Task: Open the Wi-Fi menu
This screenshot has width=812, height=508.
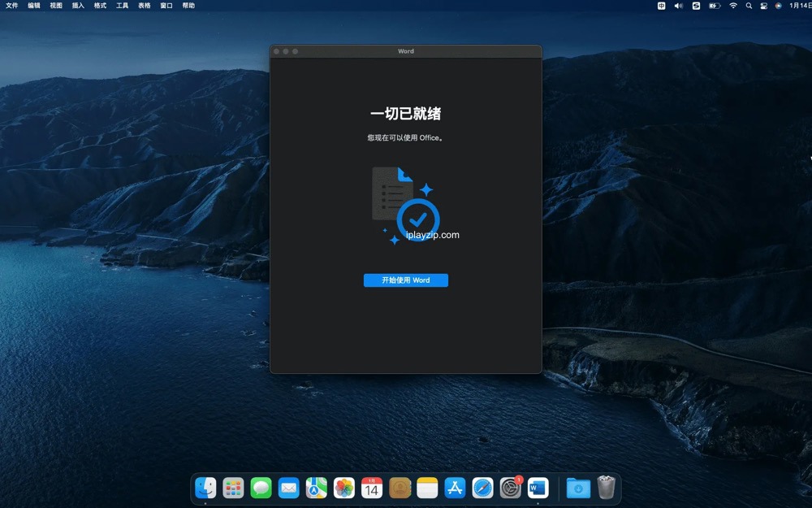Action: [733, 6]
